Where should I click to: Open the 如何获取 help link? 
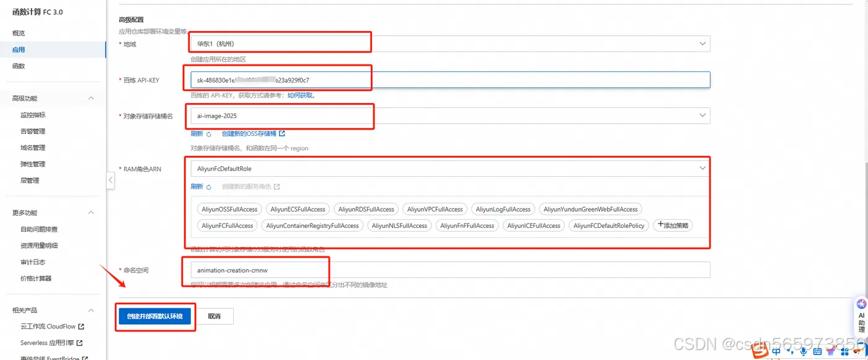coord(301,96)
